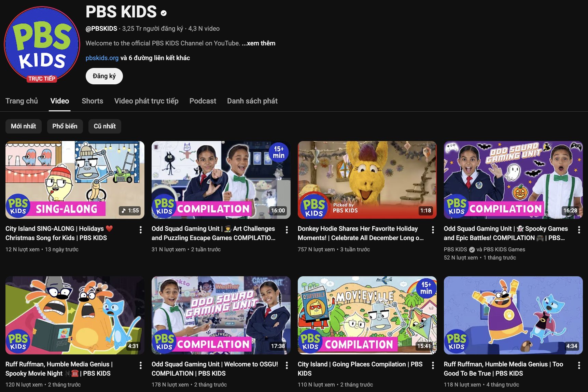Screen dimensions: 588x392
Task: Play the Donkey Hodie holiday video thumbnail
Action: [367, 180]
